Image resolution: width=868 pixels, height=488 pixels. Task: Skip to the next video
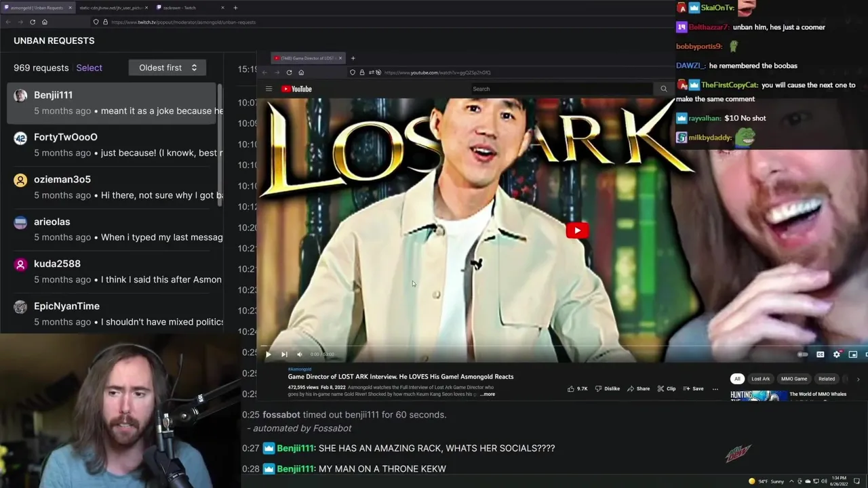284,354
